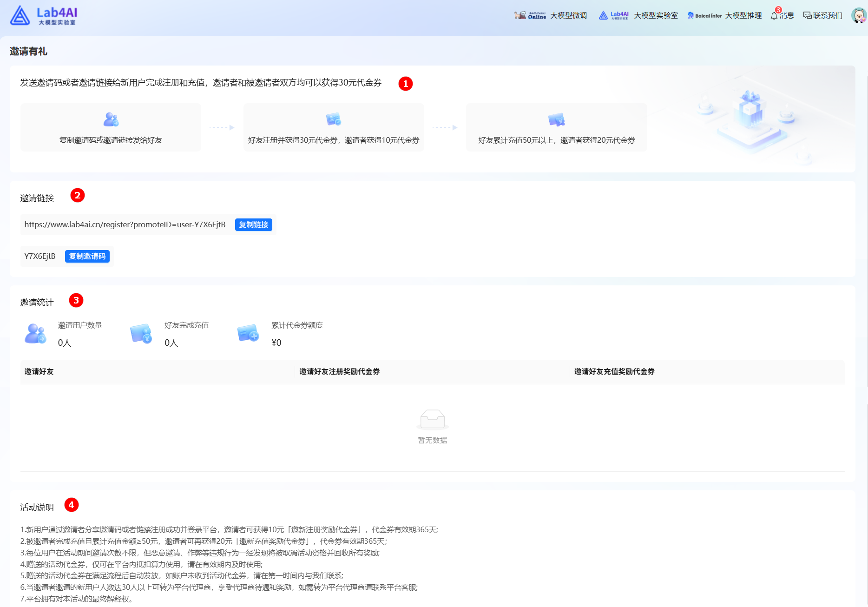Open the 大模型微调 navigation item
The width and height of the screenshot is (868, 607).
(x=568, y=16)
